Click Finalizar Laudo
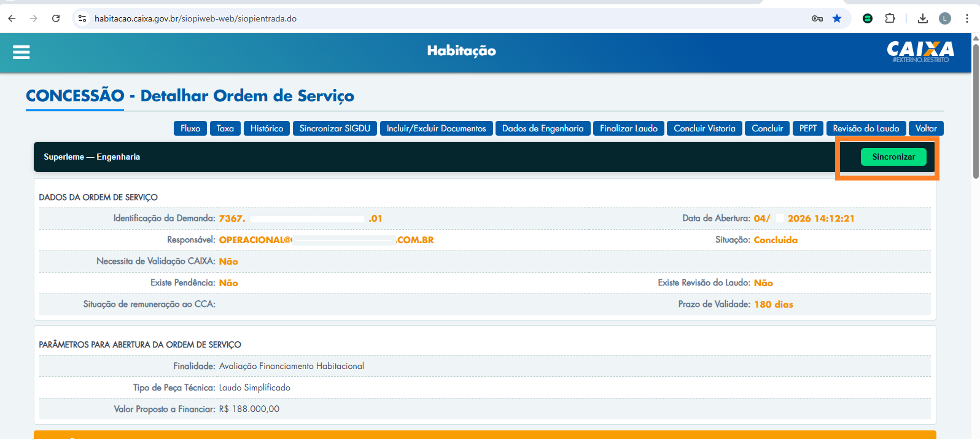Image resolution: width=980 pixels, height=439 pixels. (x=628, y=128)
